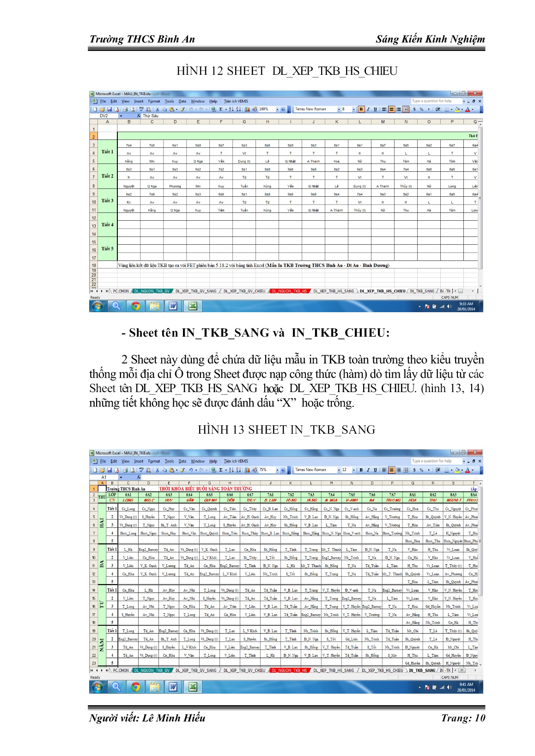
Task: Click AutoSum icon in upper Excel window
Action: (x=221, y=109)
